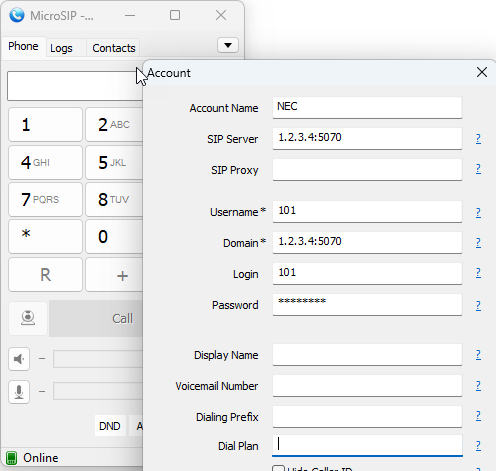Open help link for Dialing Prefix
Viewport: 496px width, 471px height.
coord(478,415)
